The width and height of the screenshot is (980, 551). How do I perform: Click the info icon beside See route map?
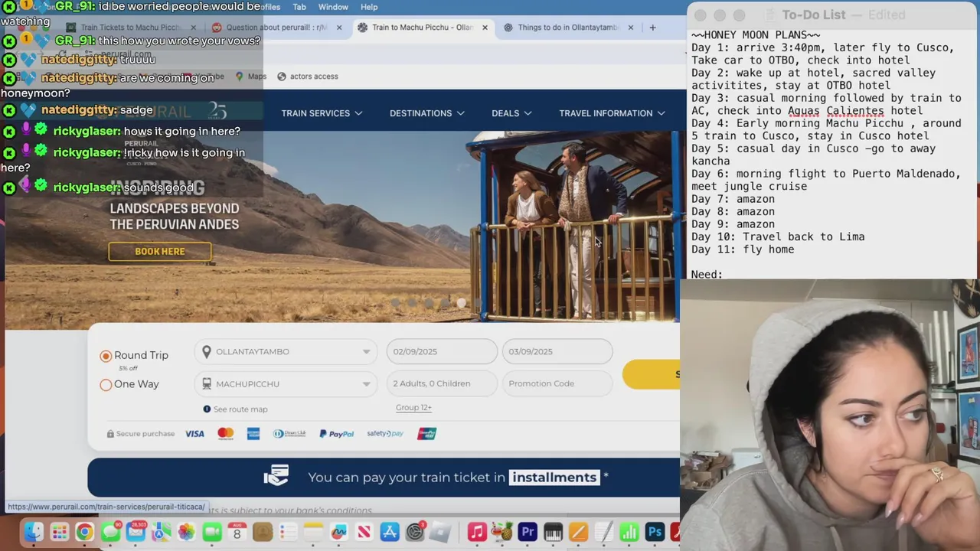click(207, 409)
